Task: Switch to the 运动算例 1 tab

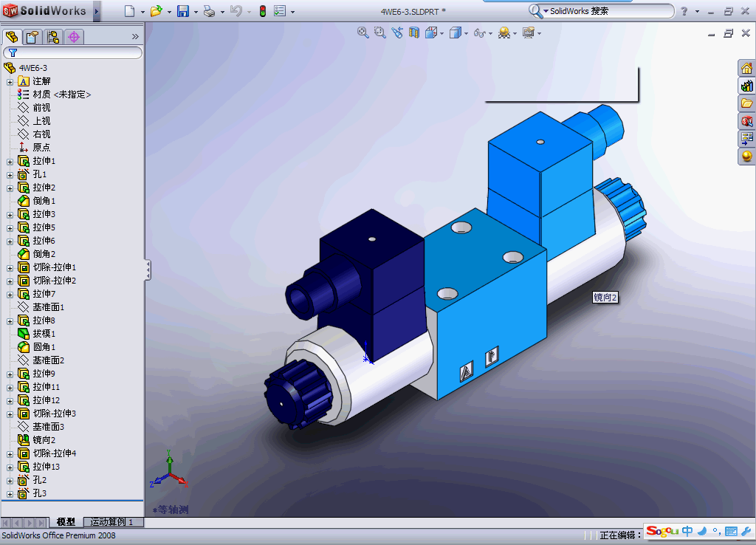Action: pyautogui.click(x=113, y=522)
